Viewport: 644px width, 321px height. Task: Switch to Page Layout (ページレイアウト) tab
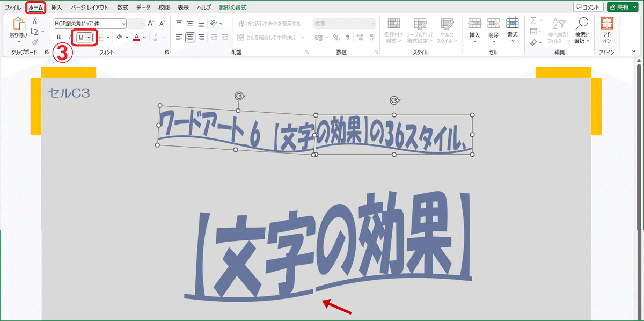89,8
